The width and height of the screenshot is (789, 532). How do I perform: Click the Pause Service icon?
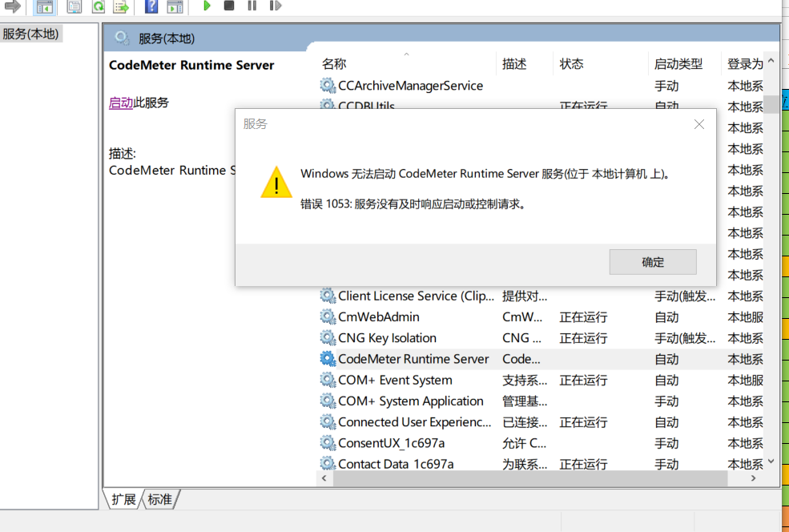[252, 6]
